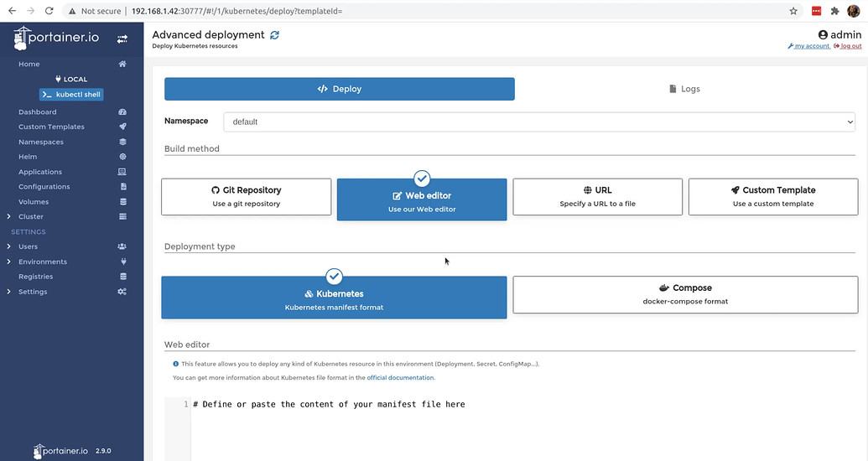Click the Portainer logo in the sidebar header
This screenshot has height=461, width=868.
56,39
